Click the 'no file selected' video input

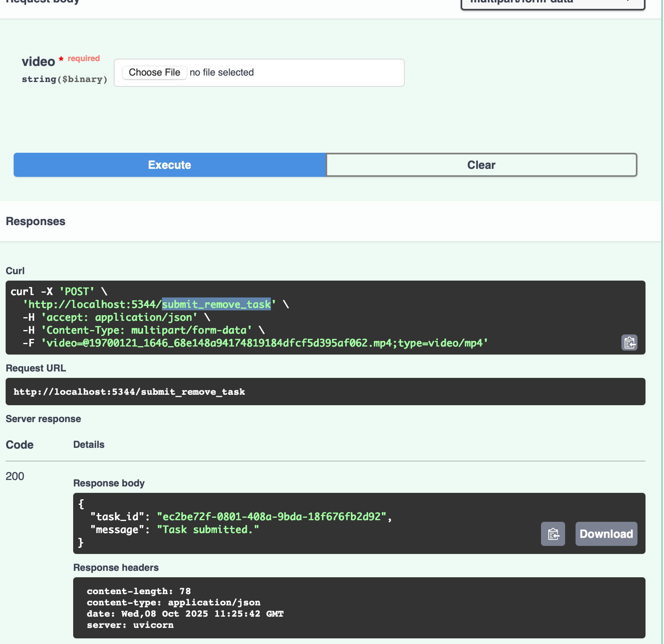pos(221,72)
